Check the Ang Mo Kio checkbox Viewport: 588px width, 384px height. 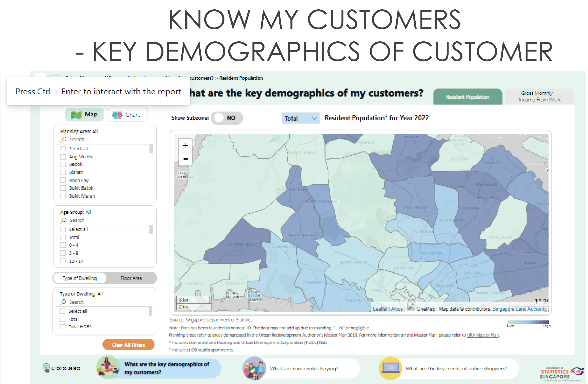[63, 157]
